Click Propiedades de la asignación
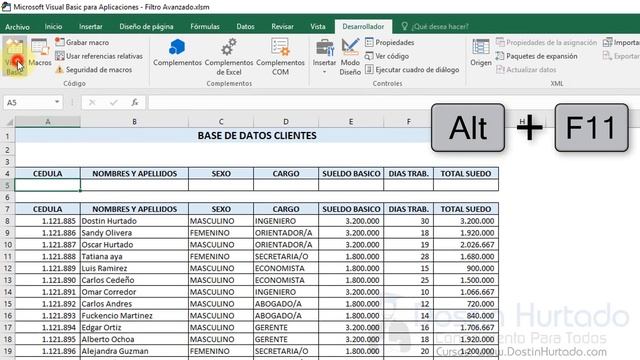 point(546,42)
